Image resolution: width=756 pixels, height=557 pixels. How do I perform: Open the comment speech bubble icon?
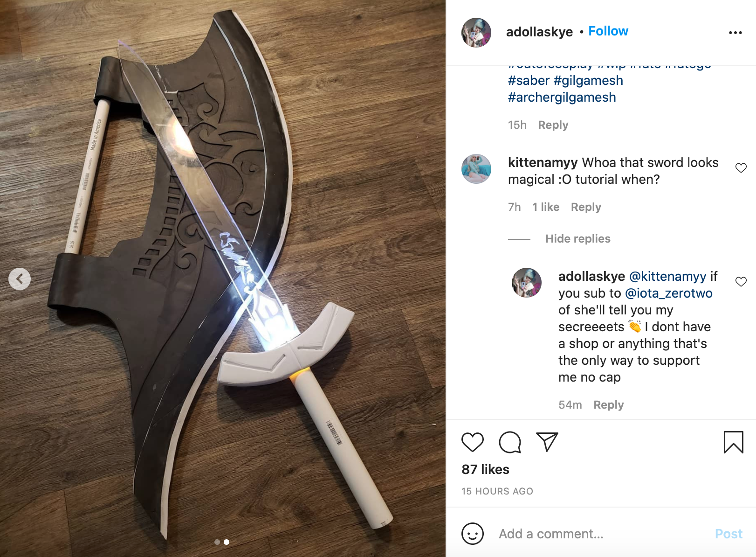tap(510, 442)
